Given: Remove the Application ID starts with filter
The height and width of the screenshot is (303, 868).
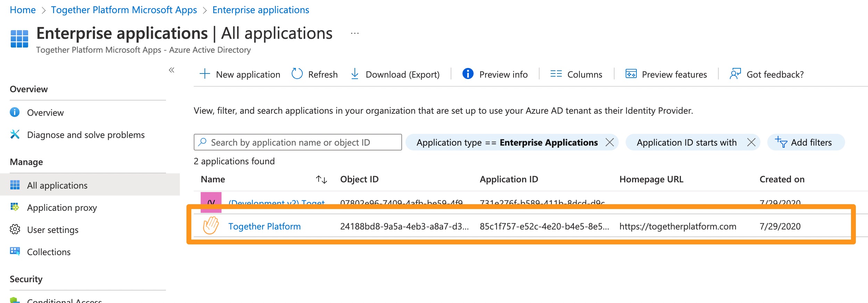Looking at the screenshot, I should pyautogui.click(x=751, y=142).
